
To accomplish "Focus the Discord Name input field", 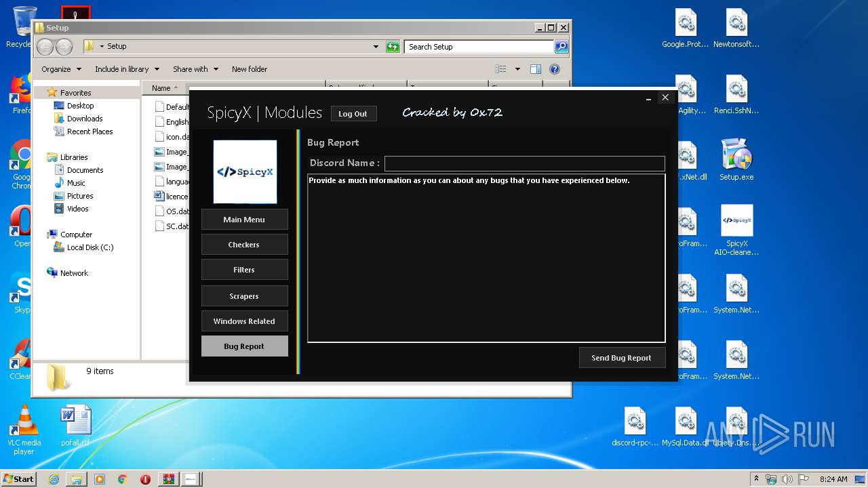I will point(525,163).
